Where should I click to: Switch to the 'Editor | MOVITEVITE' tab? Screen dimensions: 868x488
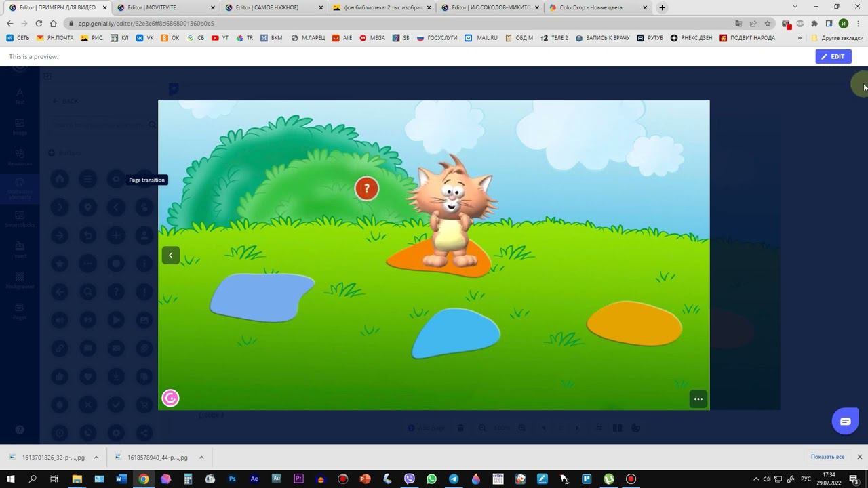point(165,7)
